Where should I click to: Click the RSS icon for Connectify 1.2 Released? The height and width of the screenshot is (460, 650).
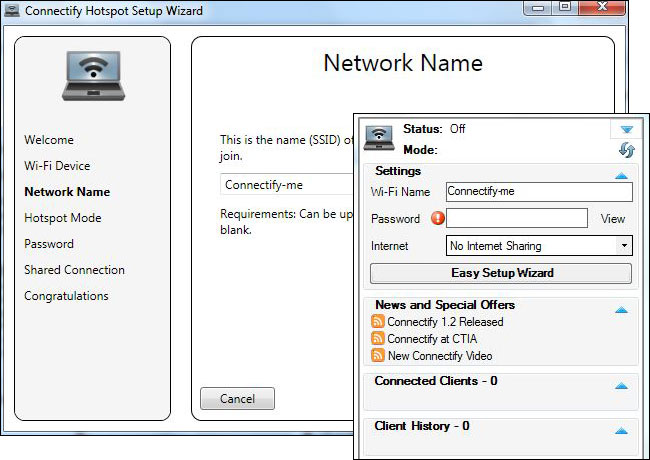(x=378, y=322)
